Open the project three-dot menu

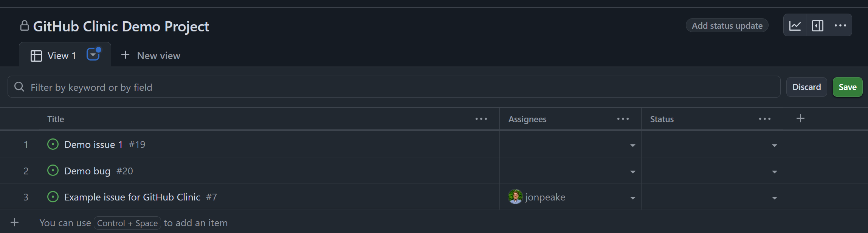[840, 26]
